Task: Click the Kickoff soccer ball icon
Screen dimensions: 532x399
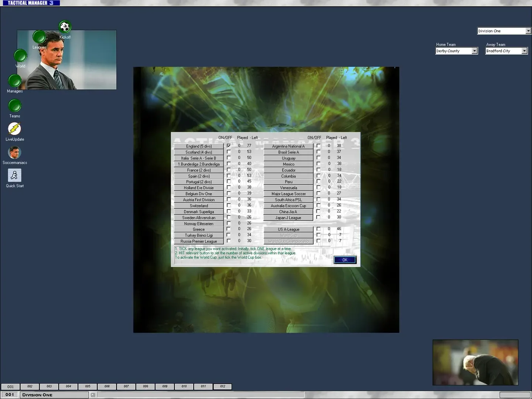Action: tap(65, 26)
